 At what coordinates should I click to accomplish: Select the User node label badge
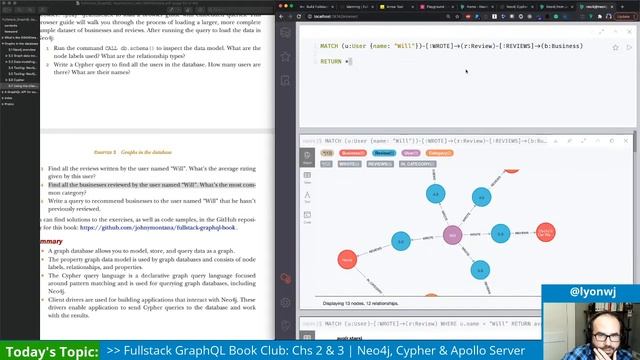point(411,153)
